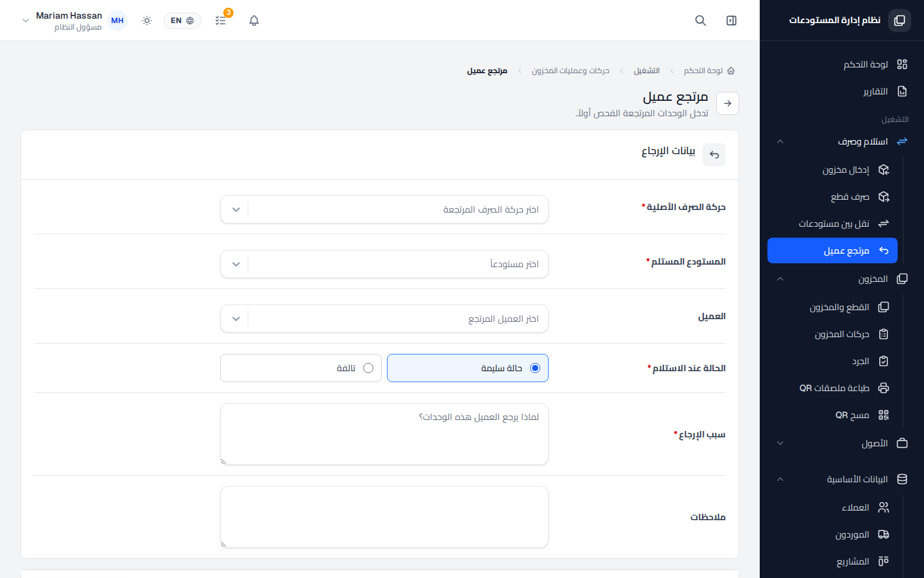Open الجرد sidebar item
Viewport: 924px width, 578px height.
point(833,361)
